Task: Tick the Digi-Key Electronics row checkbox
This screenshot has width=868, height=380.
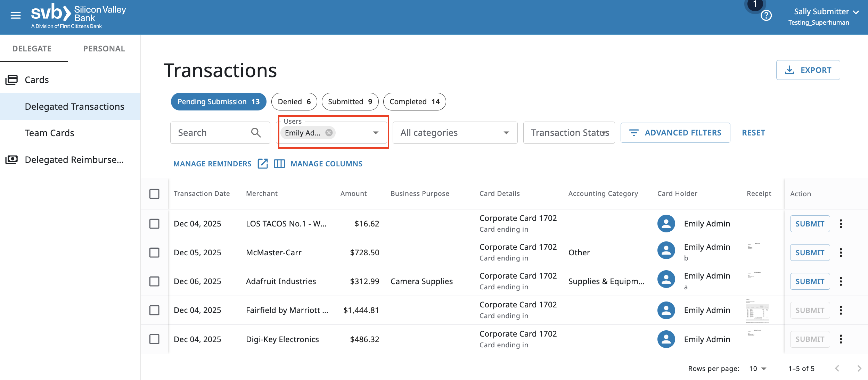Action: point(154,339)
